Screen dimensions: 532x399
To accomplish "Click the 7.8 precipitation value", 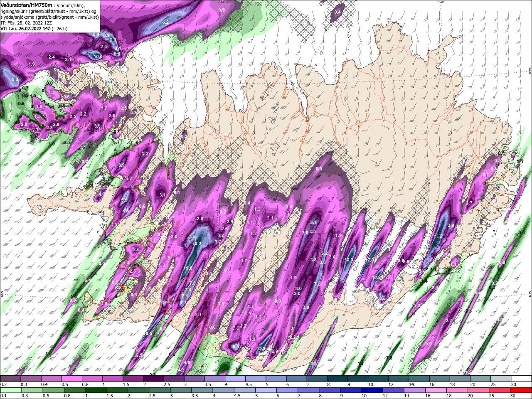I will [x=192, y=283].
